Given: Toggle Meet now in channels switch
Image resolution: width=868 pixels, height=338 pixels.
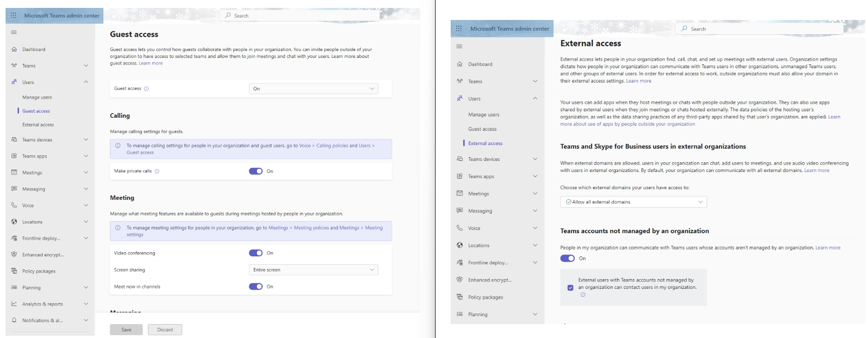Looking at the screenshot, I should coord(256,287).
